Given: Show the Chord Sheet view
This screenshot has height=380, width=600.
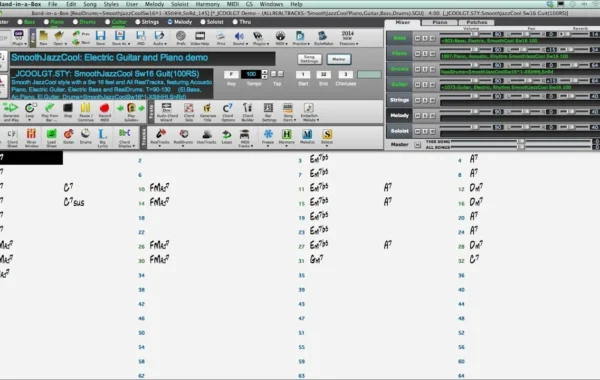Looking at the screenshot, I should (x=12, y=138).
